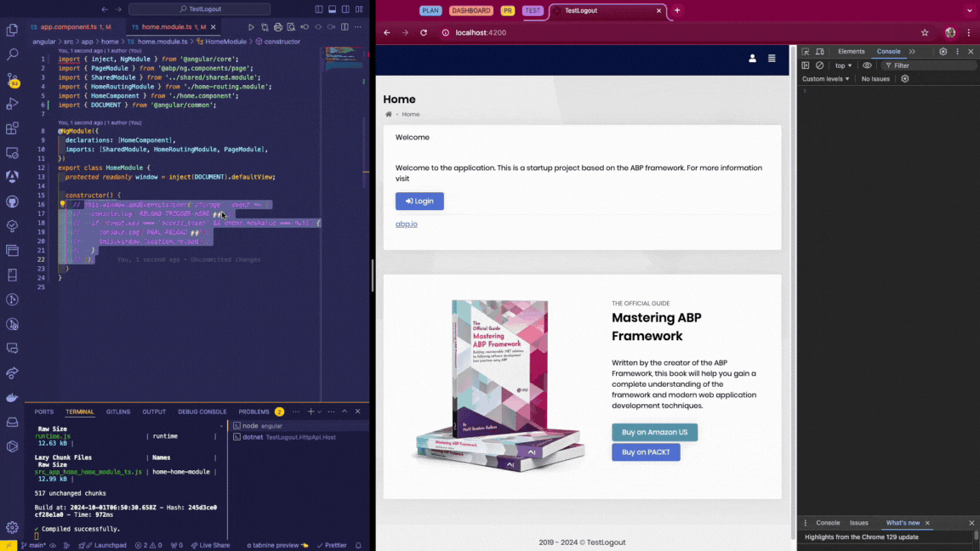Open the Search view in activity bar

tap(12, 54)
